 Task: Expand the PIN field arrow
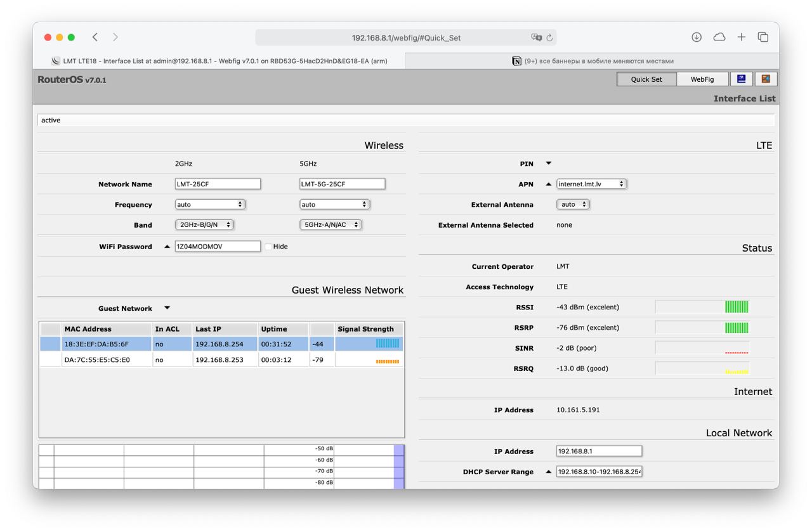pyautogui.click(x=549, y=164)
